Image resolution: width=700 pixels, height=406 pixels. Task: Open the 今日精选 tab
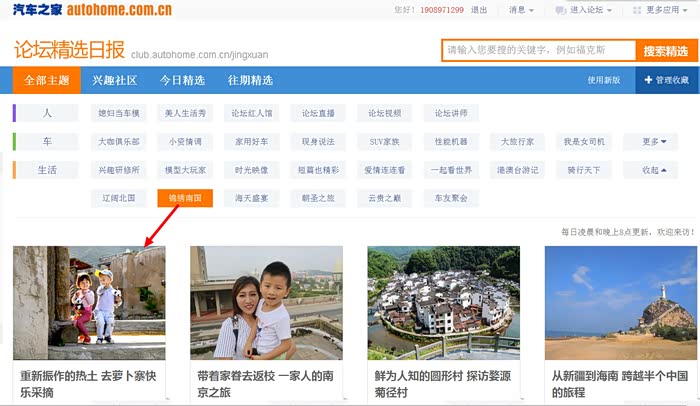182,80
